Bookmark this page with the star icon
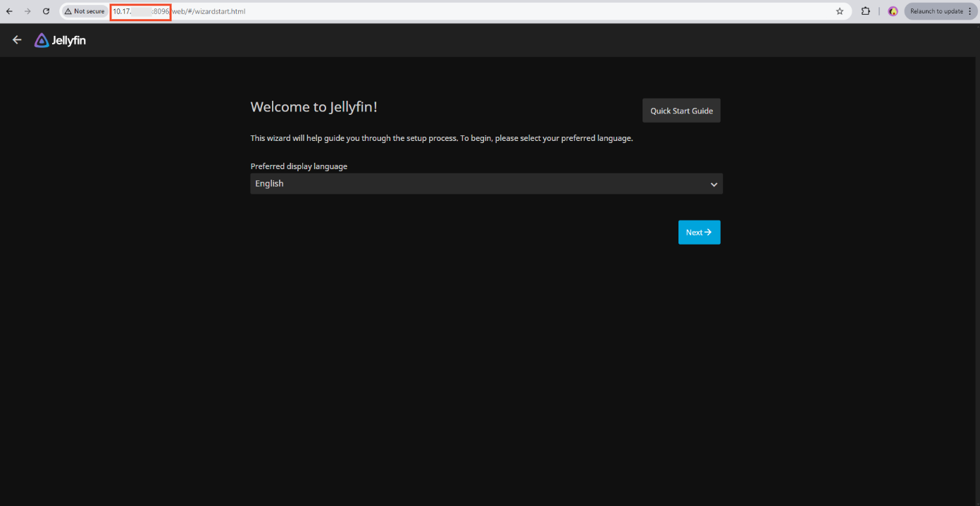 point(840,11)
